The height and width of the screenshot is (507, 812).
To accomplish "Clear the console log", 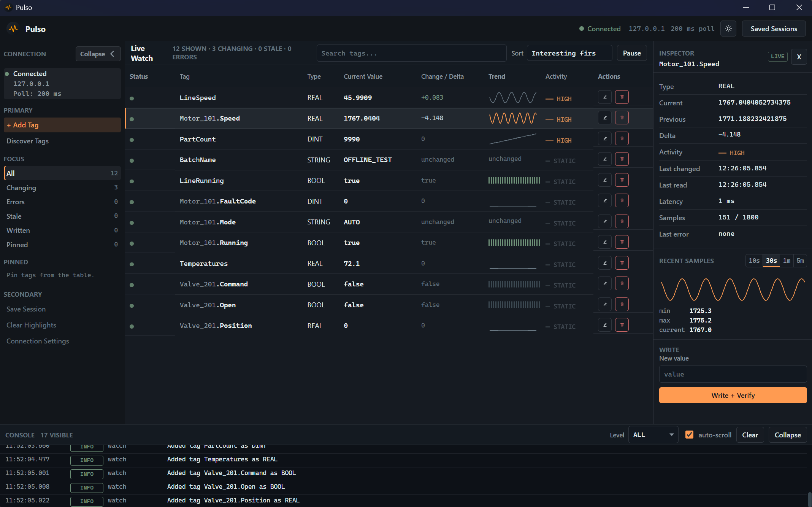I will (750, 435).
